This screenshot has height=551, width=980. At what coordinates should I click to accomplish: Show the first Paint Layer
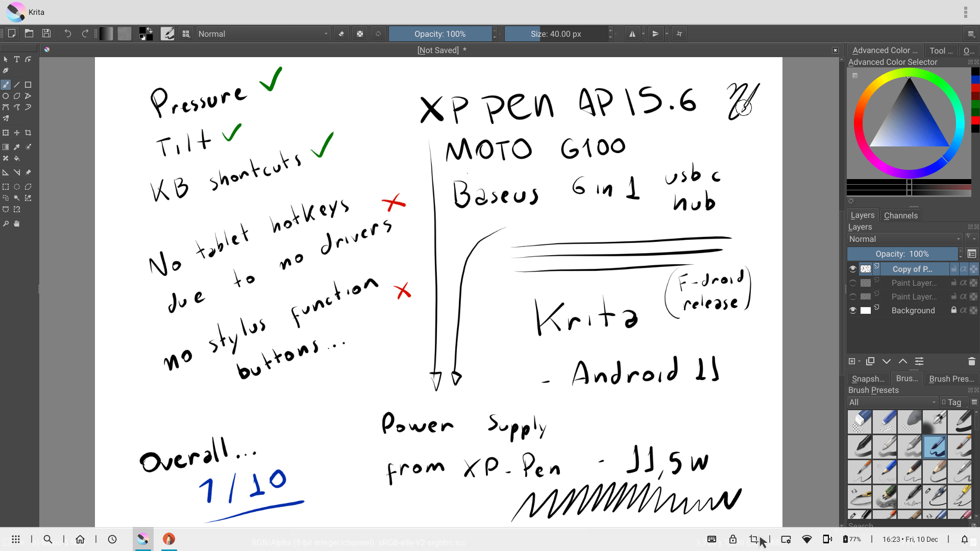pos(852,283)
